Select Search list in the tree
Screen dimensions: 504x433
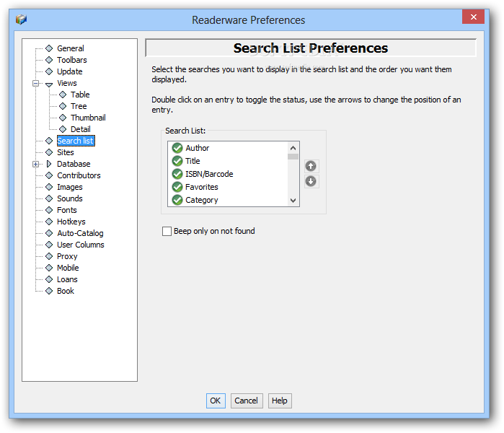[x=76, y=141]
